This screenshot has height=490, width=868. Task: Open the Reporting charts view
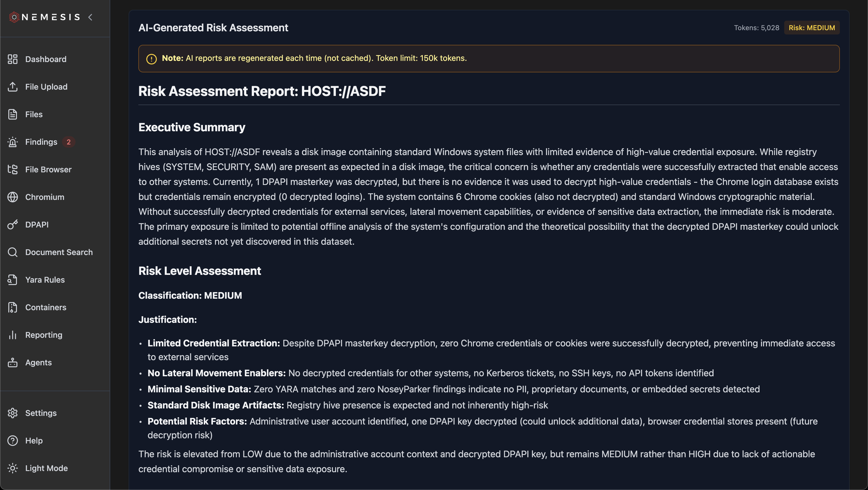click(x=43, y=335)
